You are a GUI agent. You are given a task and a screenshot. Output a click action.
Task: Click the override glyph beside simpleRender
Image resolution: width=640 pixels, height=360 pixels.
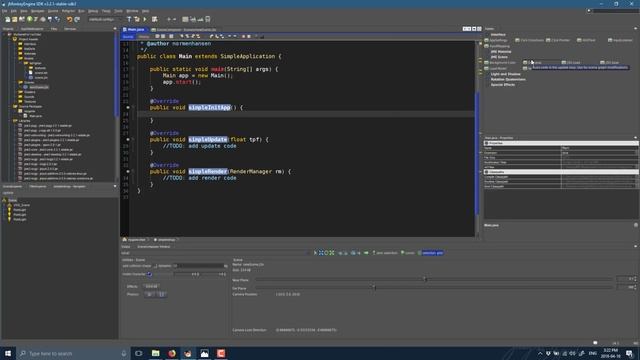click(x=127, y=171)
